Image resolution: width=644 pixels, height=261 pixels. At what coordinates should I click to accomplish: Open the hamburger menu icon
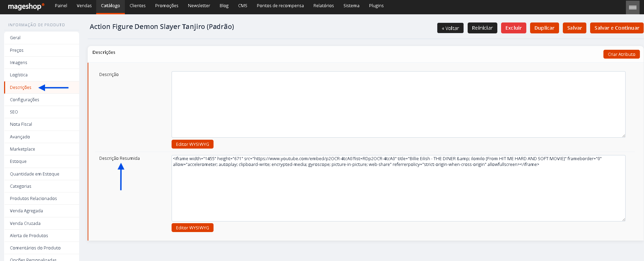point(632,7)
